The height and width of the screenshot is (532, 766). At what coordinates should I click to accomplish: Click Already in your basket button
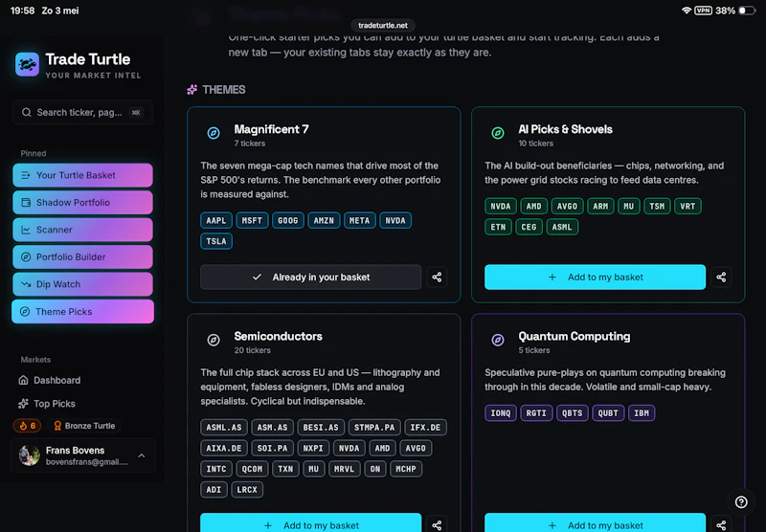tap(310, 277)
